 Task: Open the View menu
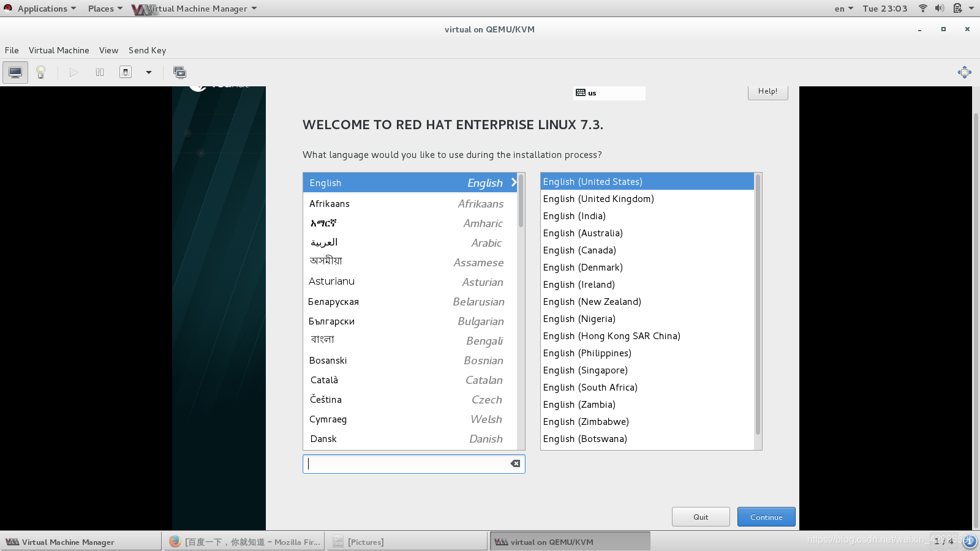pos(108,50)
